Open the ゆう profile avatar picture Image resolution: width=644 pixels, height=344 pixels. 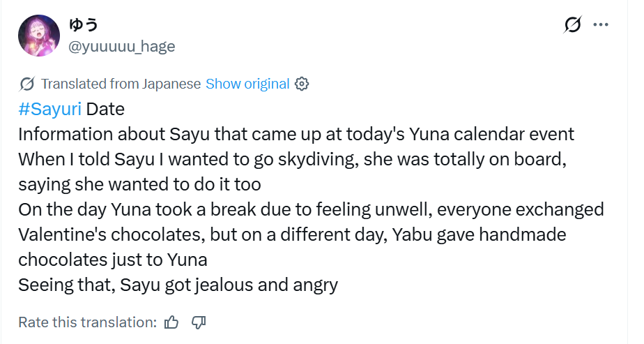(38, 36)
